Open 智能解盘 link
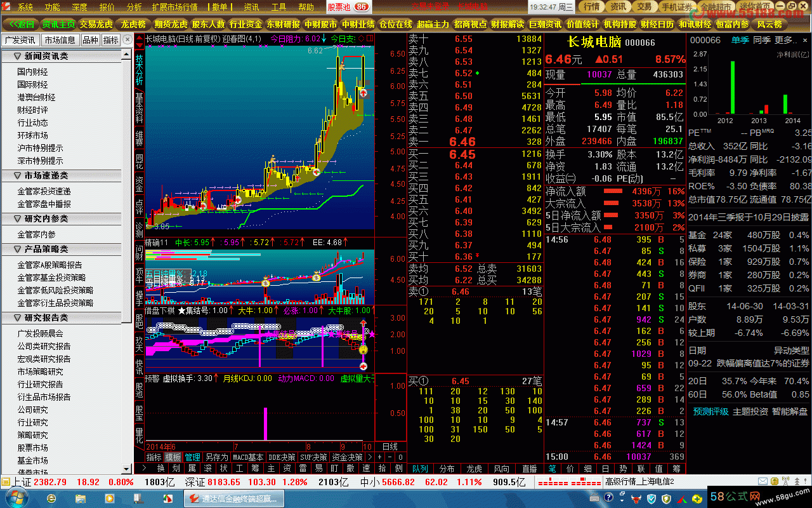812x508 pixels. pos(789,411)
